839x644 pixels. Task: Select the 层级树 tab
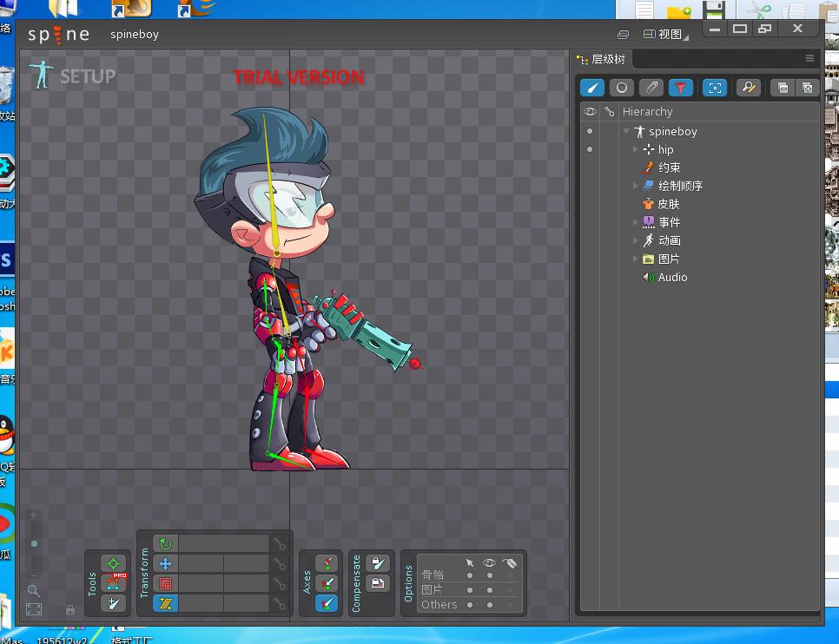pos(601,59)
